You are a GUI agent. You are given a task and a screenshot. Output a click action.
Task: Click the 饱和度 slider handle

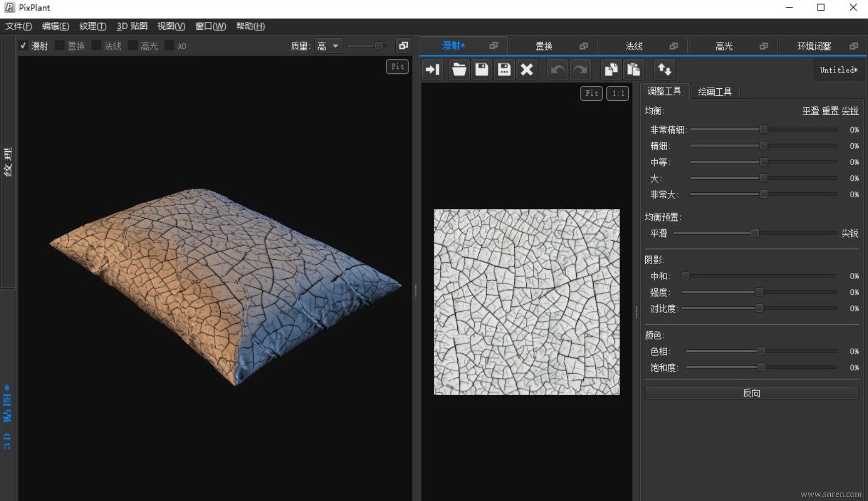[761, 367]
